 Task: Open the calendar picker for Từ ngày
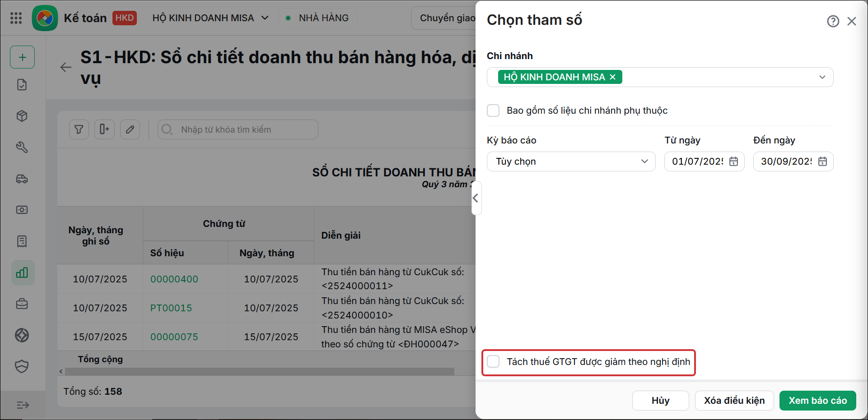click(x=734, y=162)
